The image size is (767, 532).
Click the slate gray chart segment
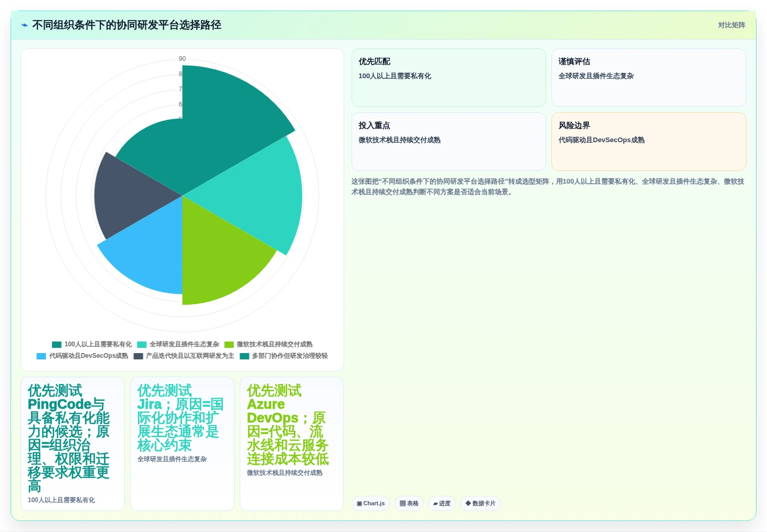[131, 197]
